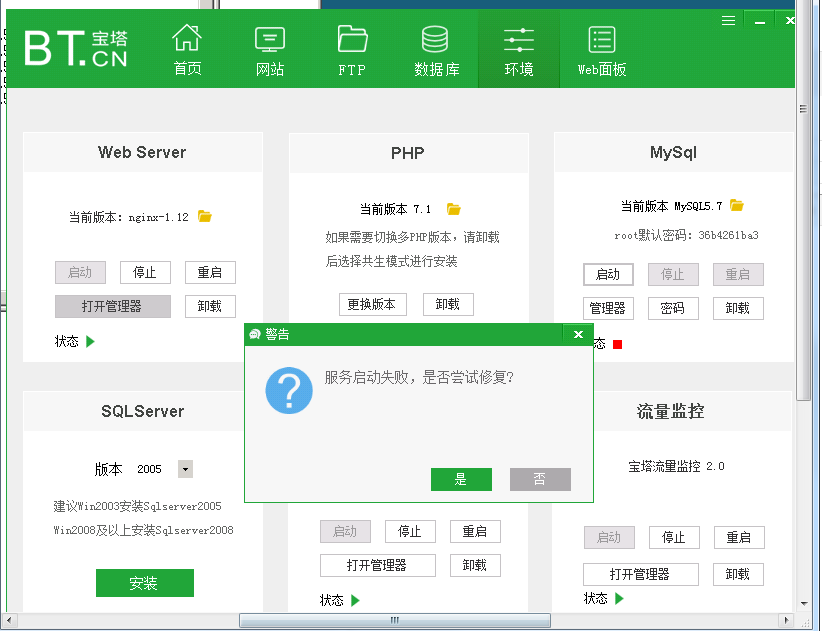Open the PHP 7.1 folder icon
Screen dimensions: 822x631
453,209
